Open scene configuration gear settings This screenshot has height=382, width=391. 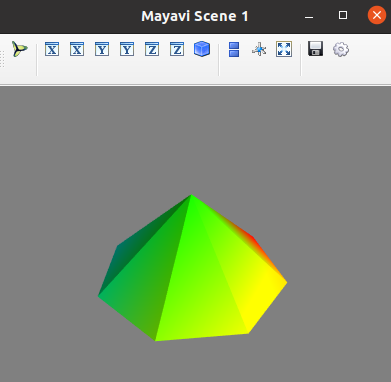(341, 50)
